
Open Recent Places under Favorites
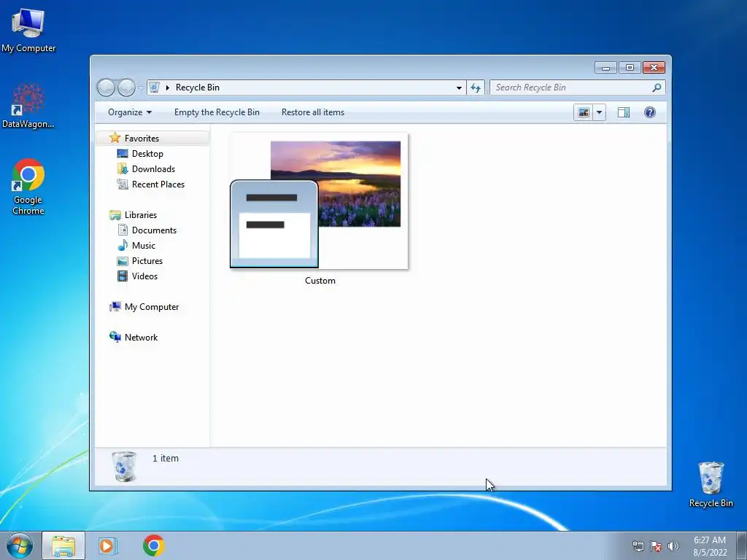click(x=158, y=184)
